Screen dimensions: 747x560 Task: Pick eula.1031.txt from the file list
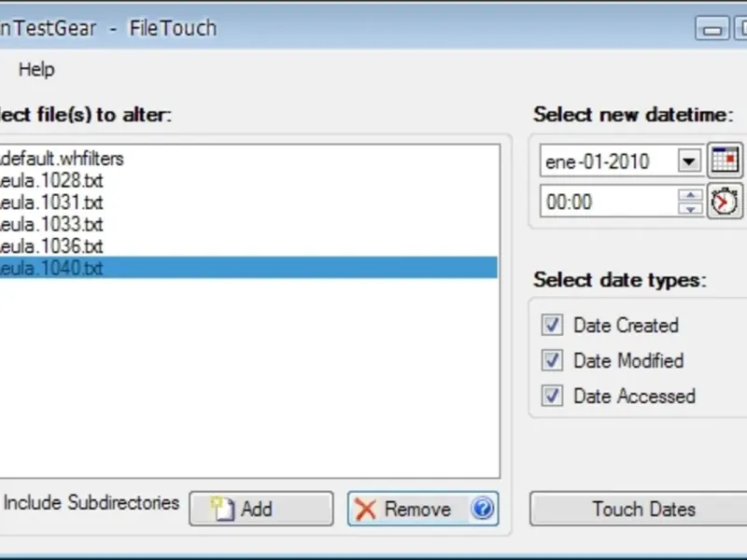point(52,203)
